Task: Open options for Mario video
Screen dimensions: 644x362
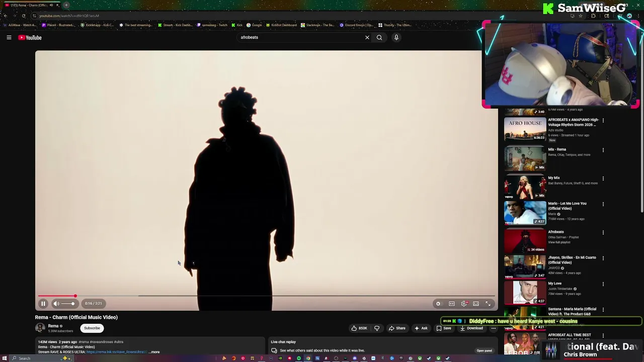Action: (603, 204)
